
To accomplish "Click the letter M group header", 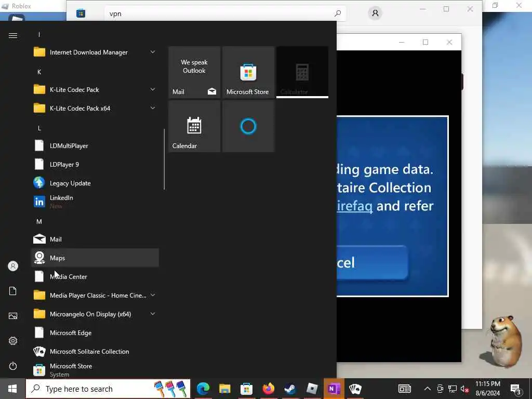I will (39, 221).
